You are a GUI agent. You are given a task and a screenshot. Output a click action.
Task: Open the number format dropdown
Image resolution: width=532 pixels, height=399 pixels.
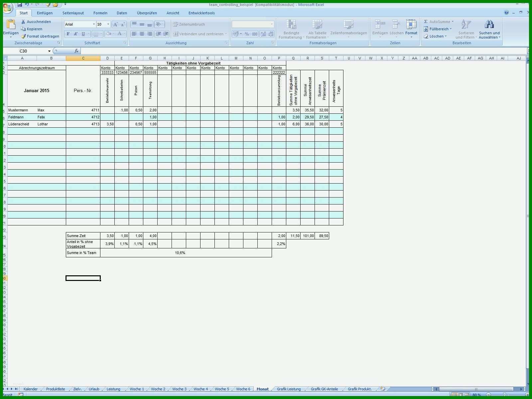272,24
